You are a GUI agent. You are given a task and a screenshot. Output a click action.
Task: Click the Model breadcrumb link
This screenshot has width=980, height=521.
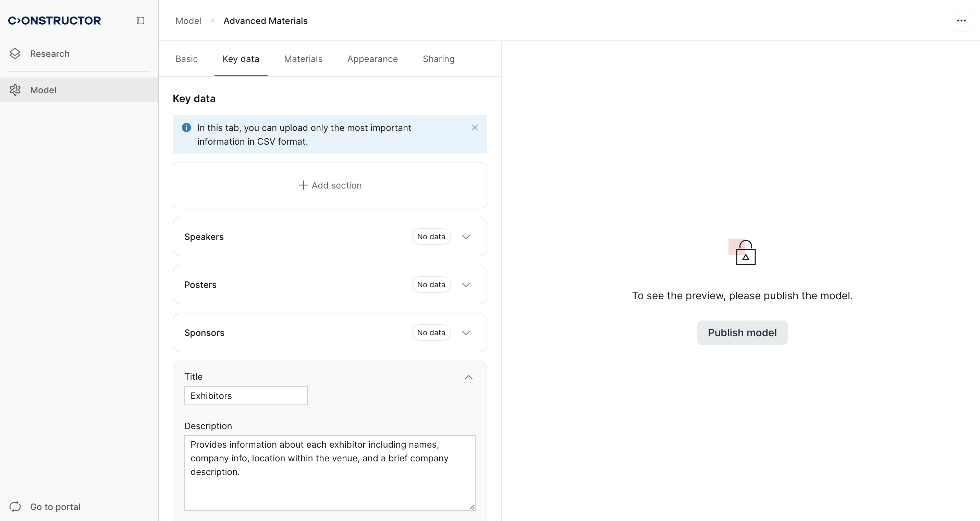coord(188,21)
